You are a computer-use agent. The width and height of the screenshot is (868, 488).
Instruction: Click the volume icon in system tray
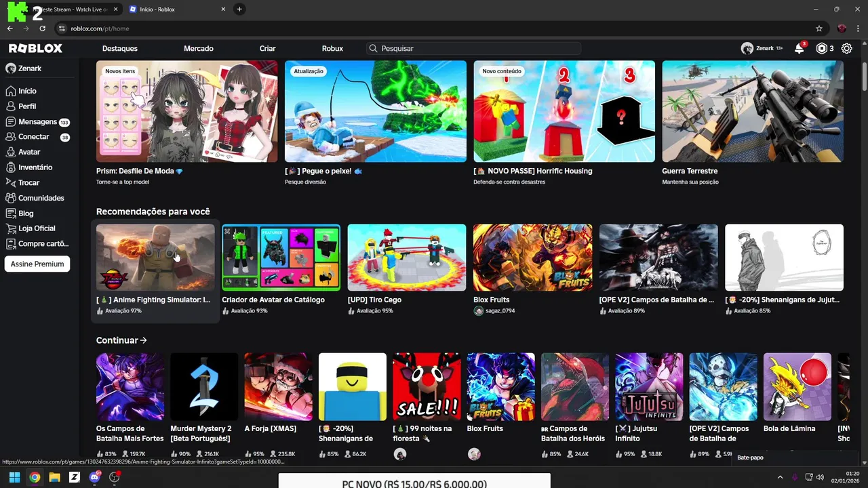click(820, 477)
